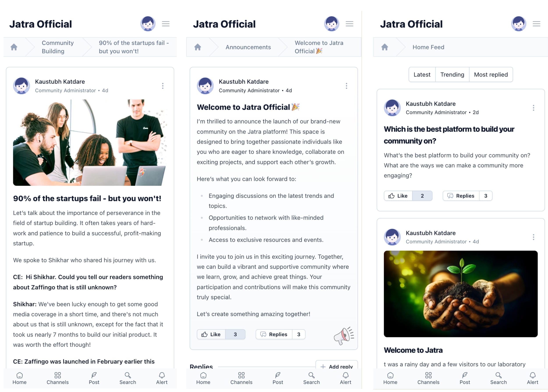Select the Latest tab on Home Feed
The height and width of the screenshot is (392, 548).
[422, 74]
